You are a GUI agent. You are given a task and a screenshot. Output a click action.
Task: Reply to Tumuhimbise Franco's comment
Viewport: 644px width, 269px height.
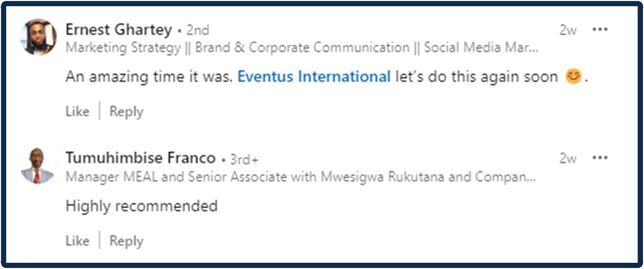[x=126, y=241]
